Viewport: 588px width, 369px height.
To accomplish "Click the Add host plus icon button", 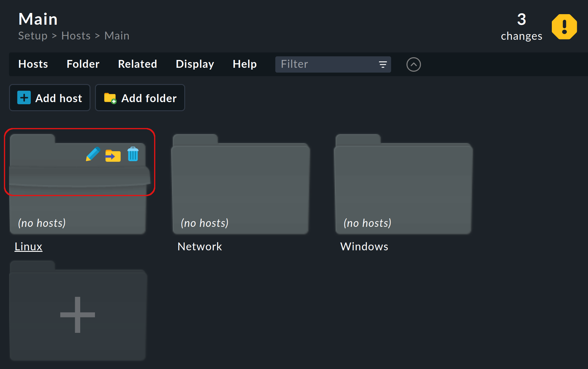I will [24, 98].
